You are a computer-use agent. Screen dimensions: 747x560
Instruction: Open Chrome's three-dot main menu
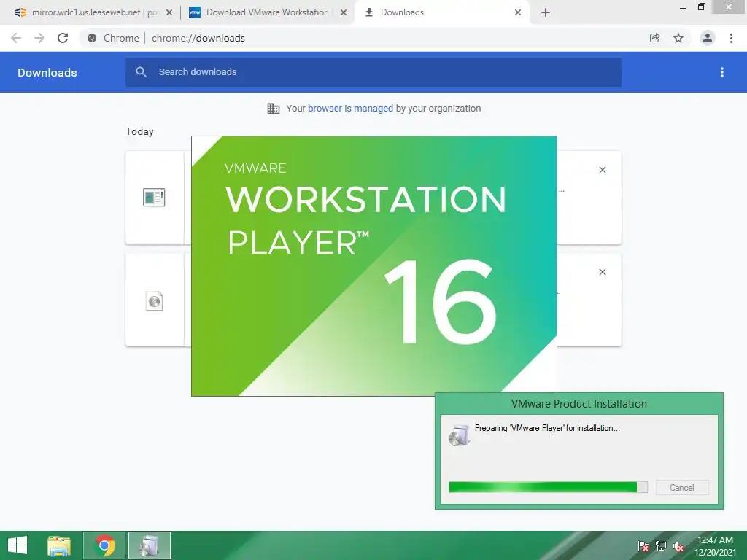(731, 38)
